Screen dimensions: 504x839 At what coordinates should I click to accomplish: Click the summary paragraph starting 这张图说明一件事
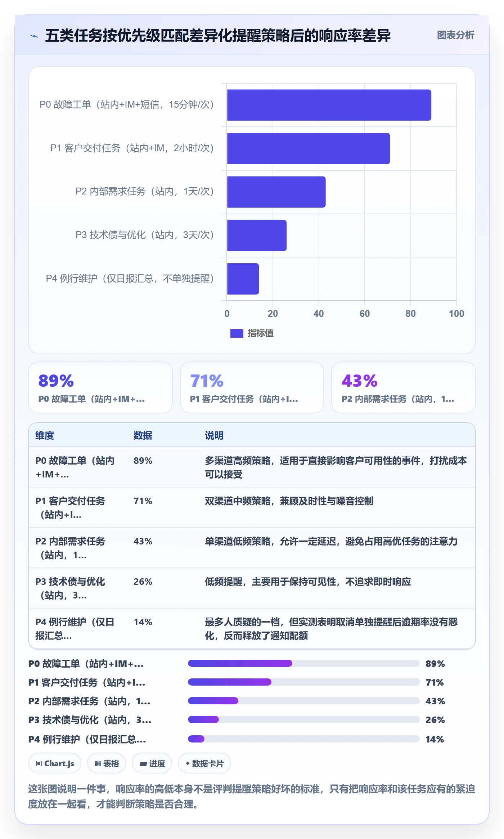coord(252,796)
